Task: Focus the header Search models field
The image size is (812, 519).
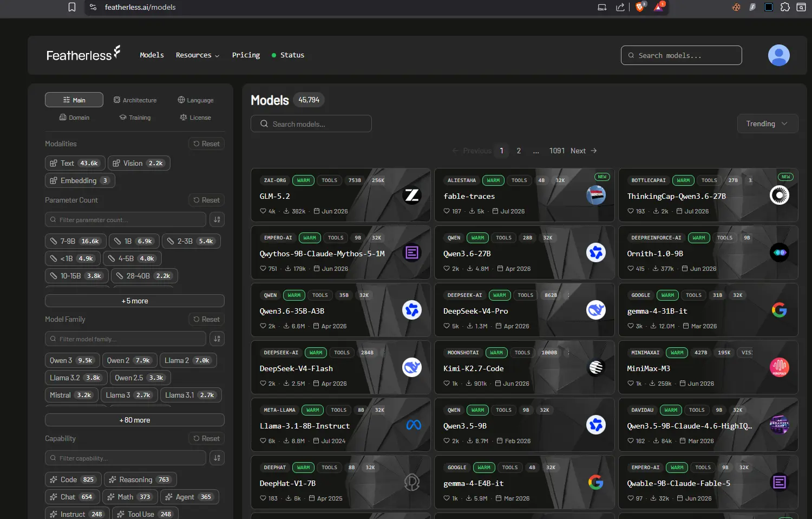Action: [681, 55]
